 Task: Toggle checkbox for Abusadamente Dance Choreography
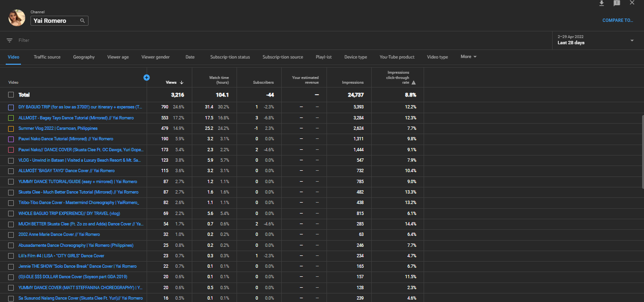pos(11,245)
